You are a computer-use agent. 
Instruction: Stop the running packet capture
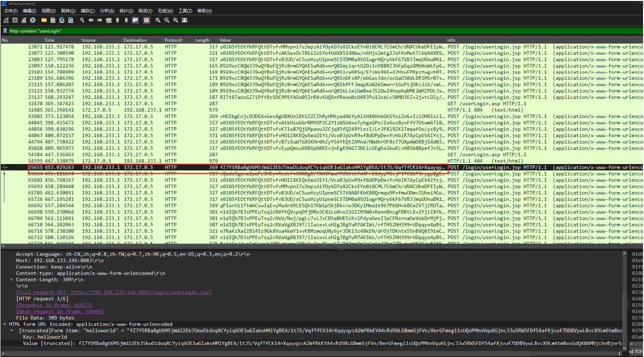(15, 20)
